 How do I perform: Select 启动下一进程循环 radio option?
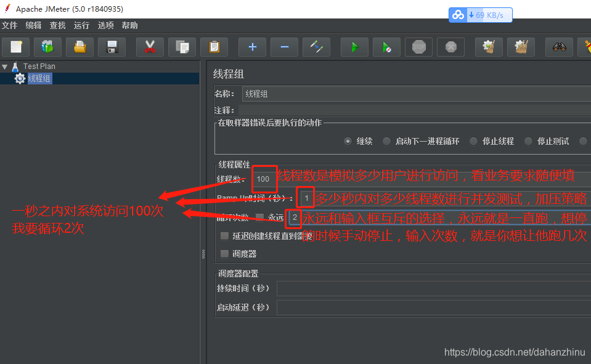(386, 141)
